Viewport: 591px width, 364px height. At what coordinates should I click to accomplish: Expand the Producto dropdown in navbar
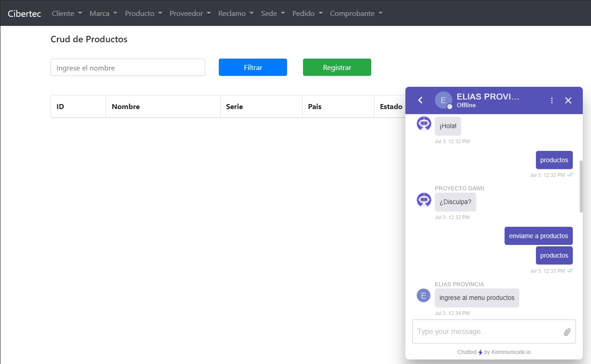(143, 13)
